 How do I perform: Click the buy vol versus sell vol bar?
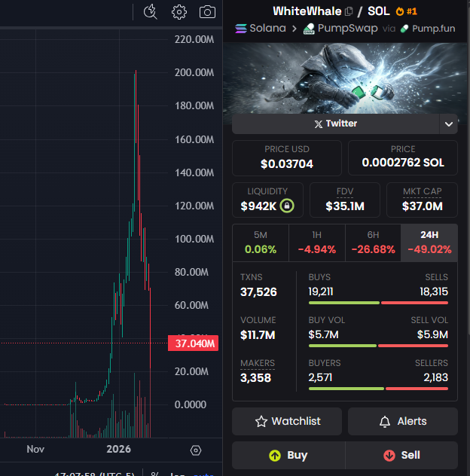pos(378,346)
